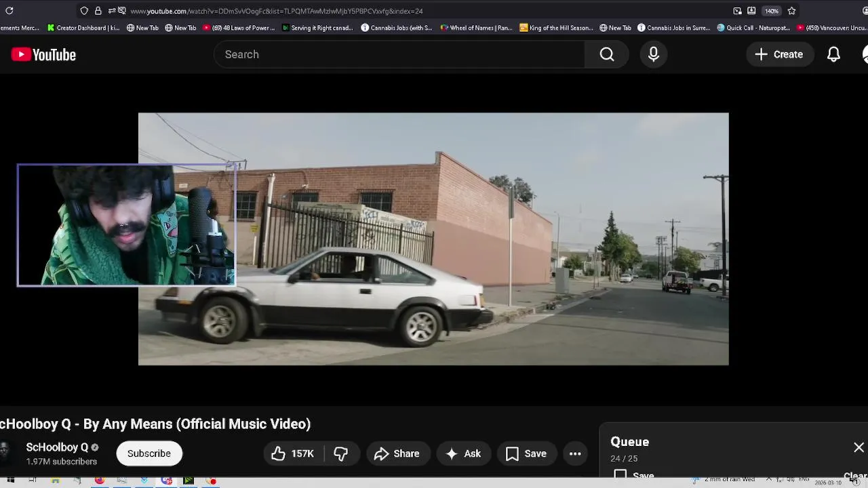This screenshot has height=488, width=868.
Task: Click the search magnifier button
Action: [x=607, y=54]
